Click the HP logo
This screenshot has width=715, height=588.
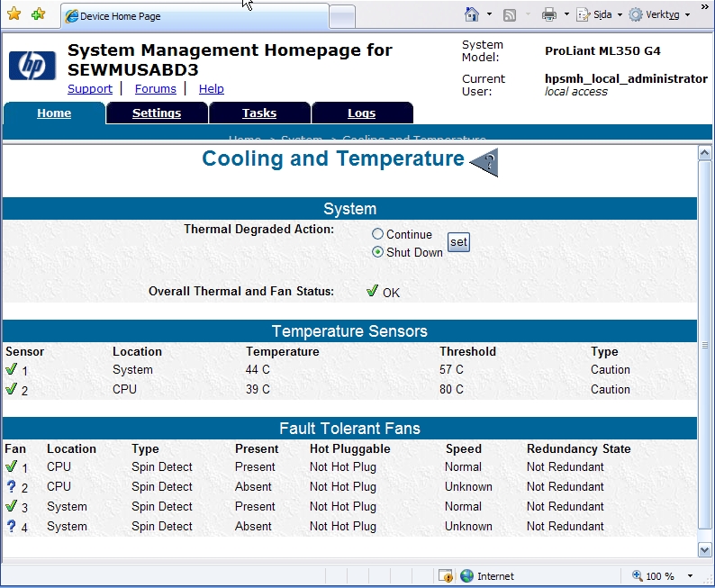point(32,65)
